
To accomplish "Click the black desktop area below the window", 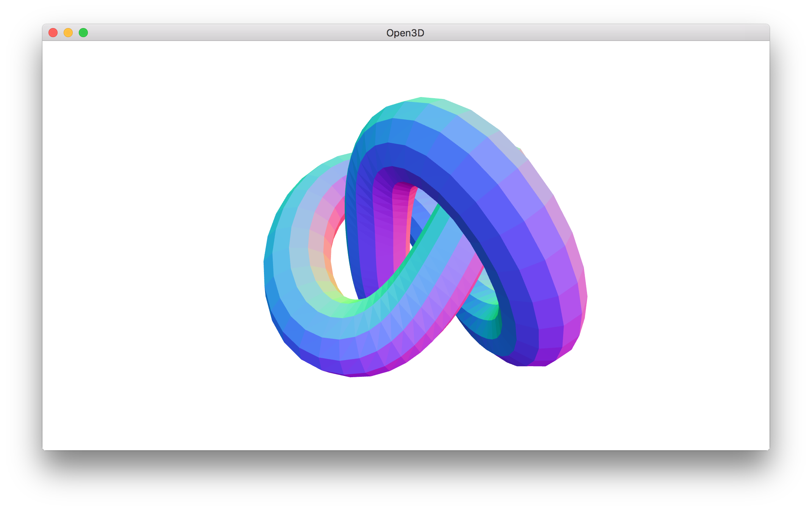I will pos(405,481).
